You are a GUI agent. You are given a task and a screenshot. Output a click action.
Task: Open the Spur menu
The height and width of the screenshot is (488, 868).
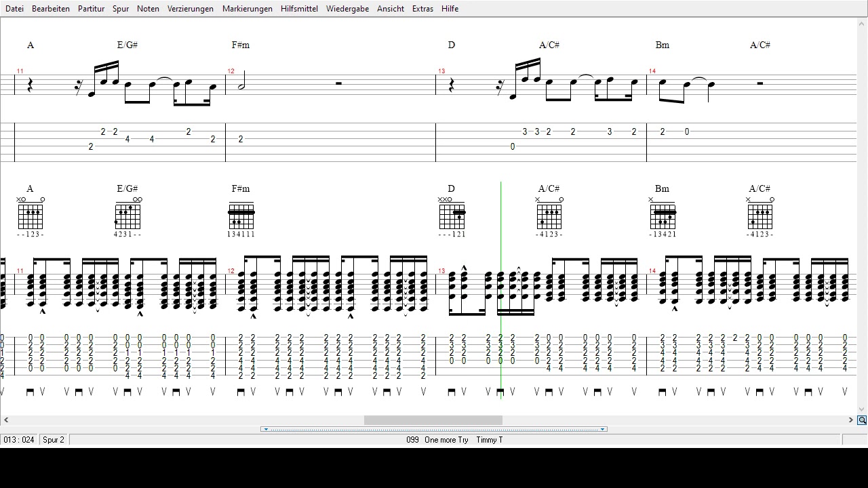point(121,9)
